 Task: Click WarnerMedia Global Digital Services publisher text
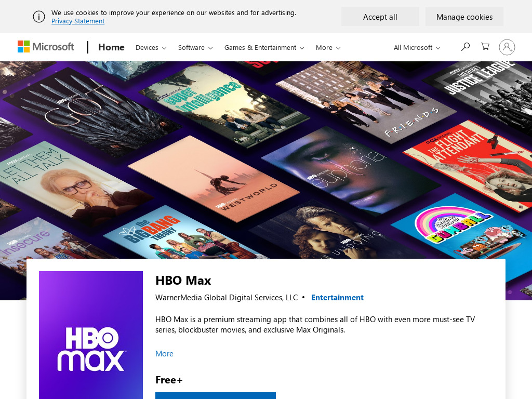pyautogui.click(x=227, y=298)
